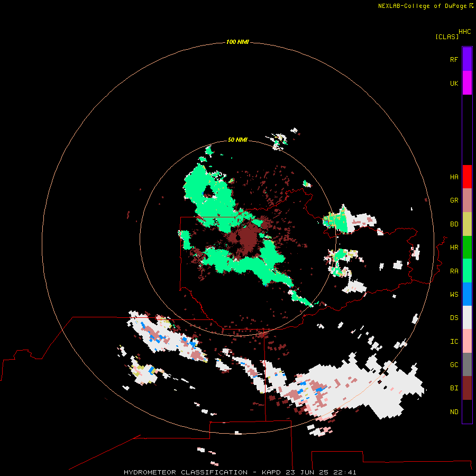Click the KAPD radar site identifier
This screenshot has width=476, height=476.
pos(271,472)
